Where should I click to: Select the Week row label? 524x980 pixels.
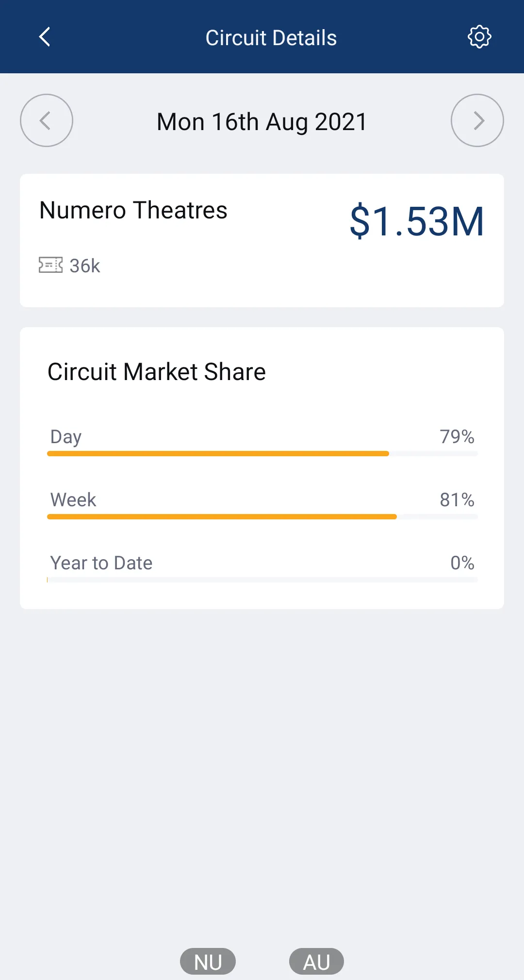coord(73,500)
